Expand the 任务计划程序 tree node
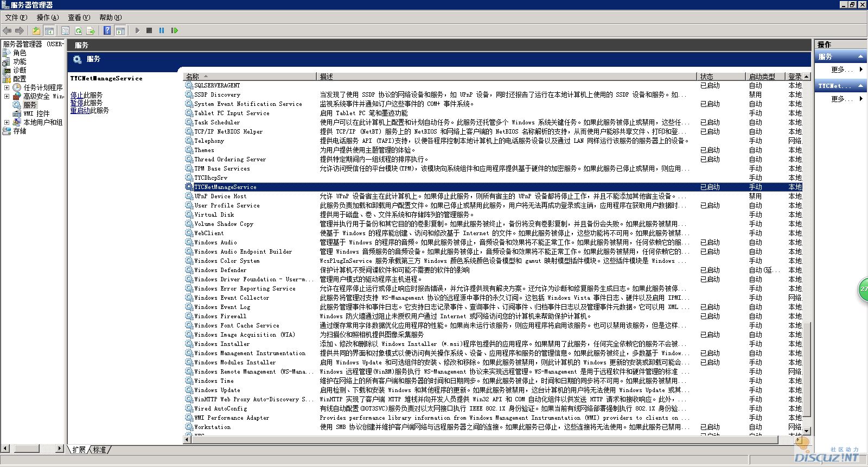This screenshot has width=868, height=467. coord(7,87)
